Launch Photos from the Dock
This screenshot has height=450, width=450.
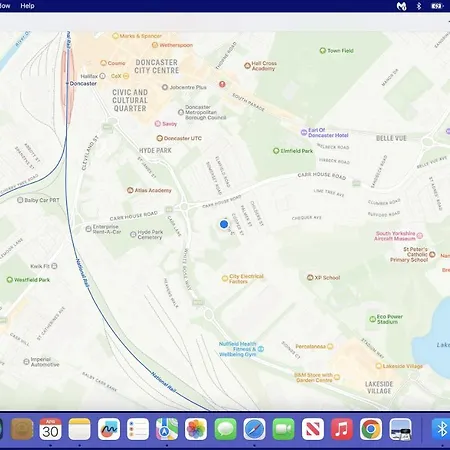click(196, 429)
